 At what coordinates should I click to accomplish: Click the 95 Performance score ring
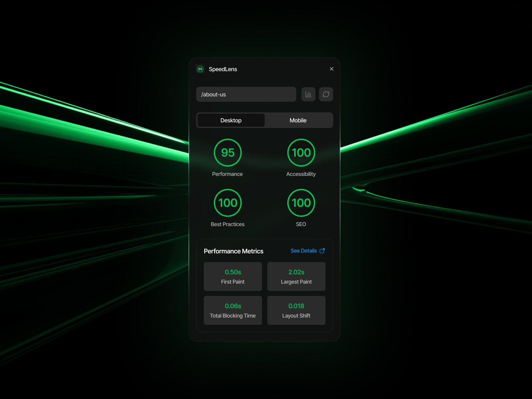pos(227,153)
